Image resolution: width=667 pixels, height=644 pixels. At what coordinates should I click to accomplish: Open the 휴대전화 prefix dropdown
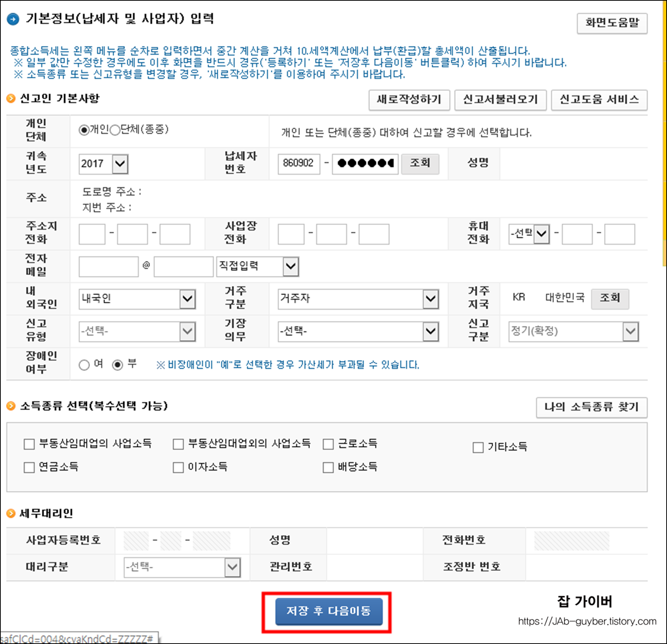pos(529,234)
